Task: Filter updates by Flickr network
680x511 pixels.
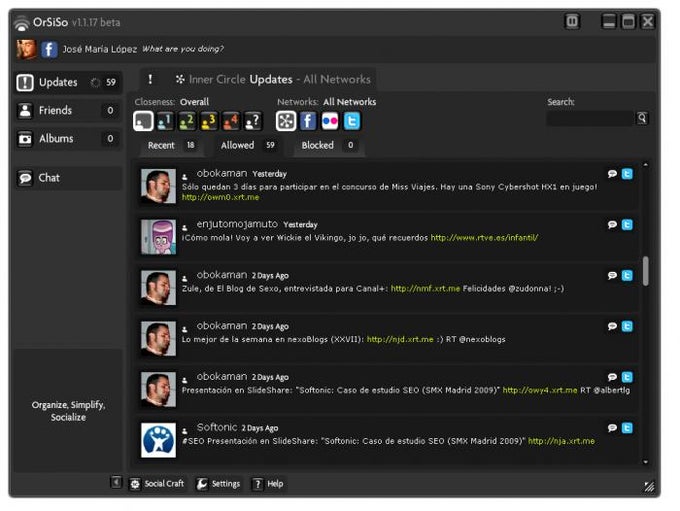Action: (x=330, y=121)
